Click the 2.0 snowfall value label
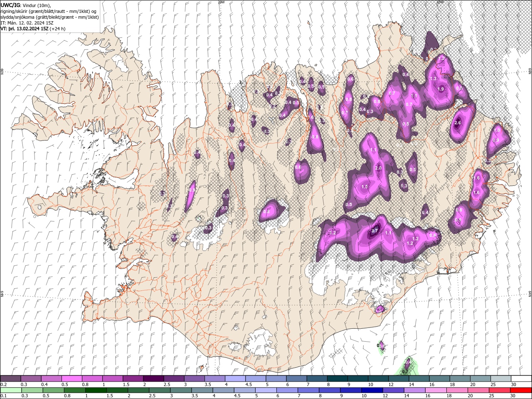Screen dimensions: 532x399 click(x=378, y=168)
